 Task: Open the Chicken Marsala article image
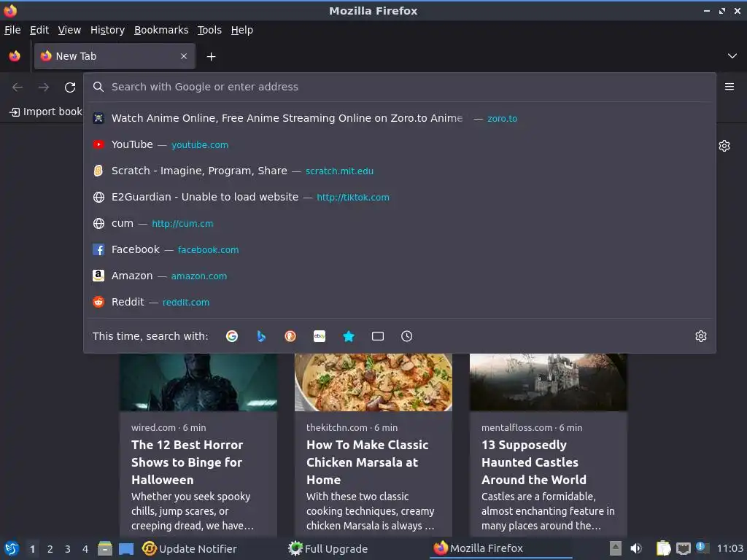(373, 382)
